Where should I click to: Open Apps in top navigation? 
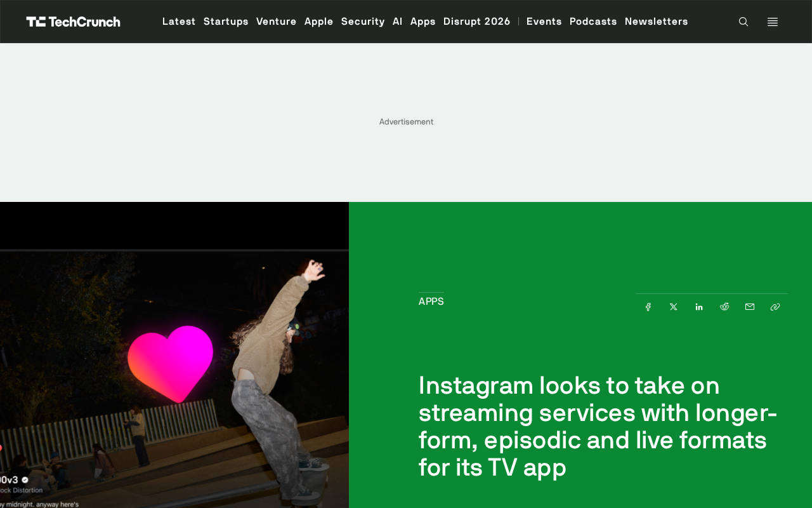coord(423,22)
